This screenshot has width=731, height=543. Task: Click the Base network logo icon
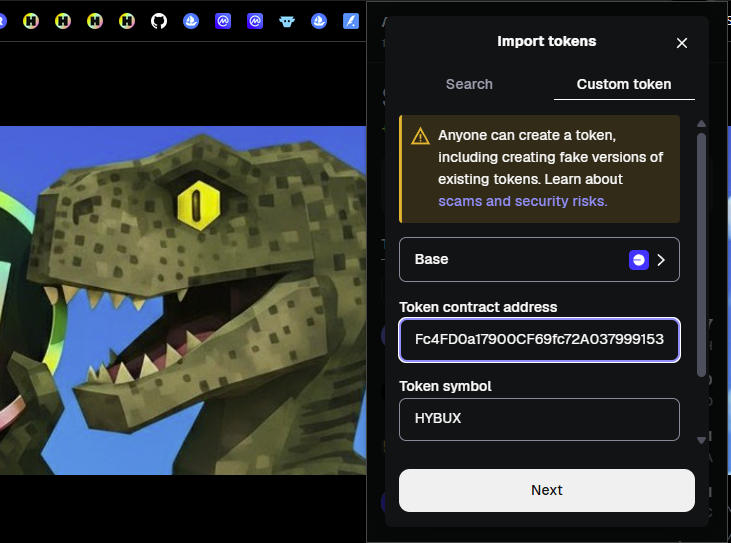tap(639, 260)
